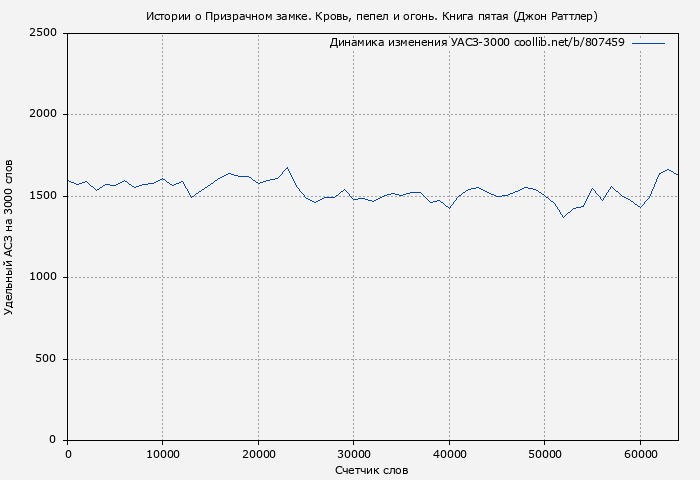Click the 30000 tick label on x-axis
The width and height of the screenshot is (700, 480).
tap(354, 454)
